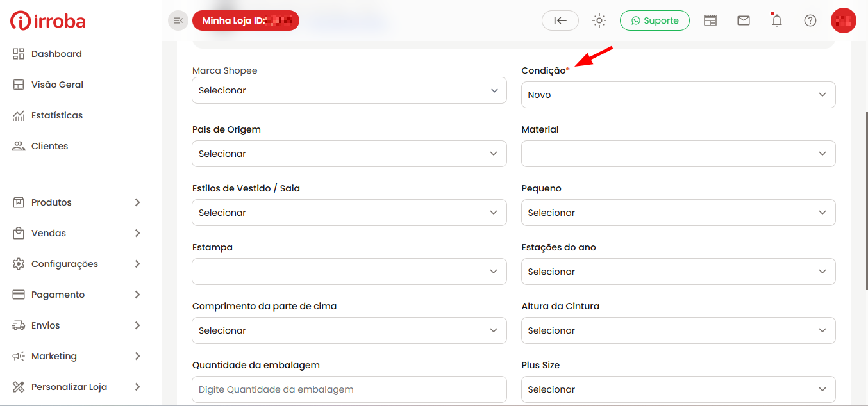Open the Estações do ano dropdown

tap(678, 272)
